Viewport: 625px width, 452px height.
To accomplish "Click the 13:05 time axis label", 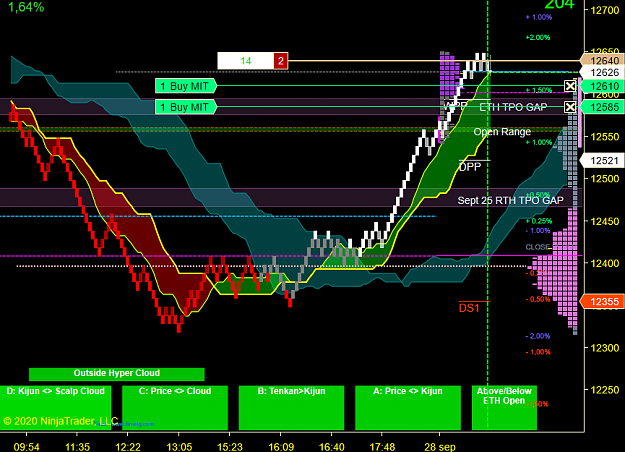I will point(179,447).
